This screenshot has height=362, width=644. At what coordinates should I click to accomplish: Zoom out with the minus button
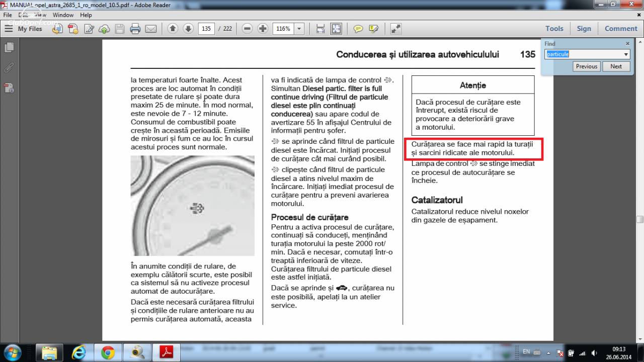[x=247, y=29]
